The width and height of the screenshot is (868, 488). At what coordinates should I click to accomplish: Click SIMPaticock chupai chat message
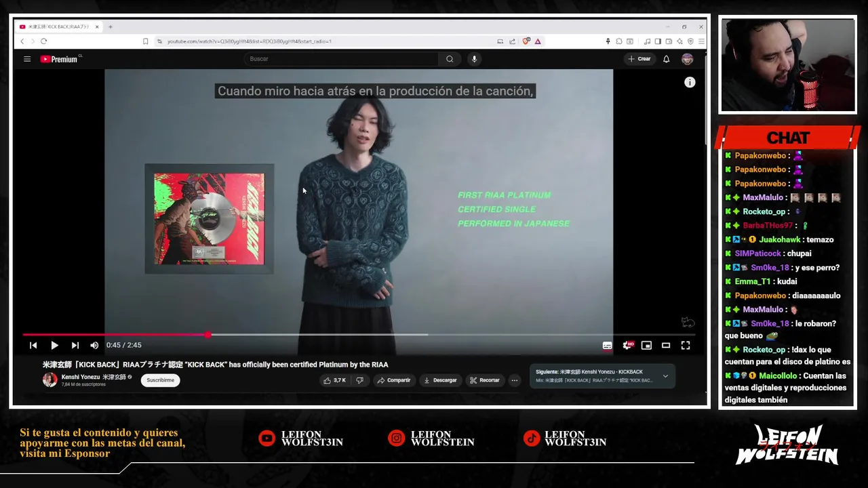pos(768,253)
